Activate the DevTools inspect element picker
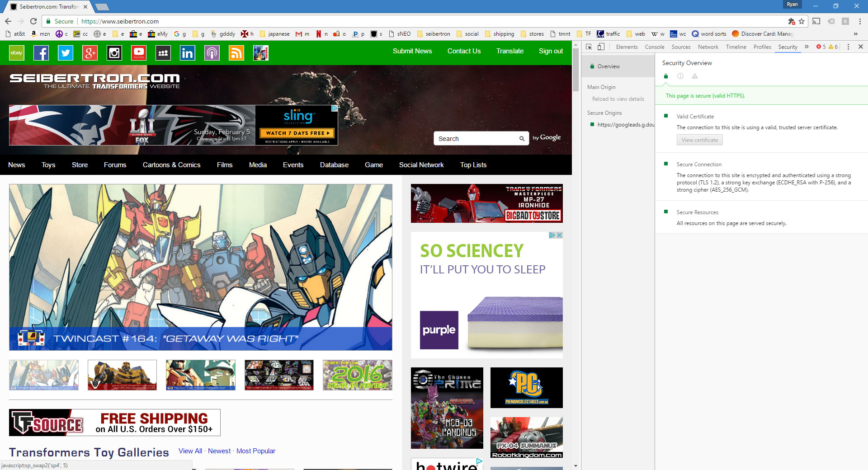 (x=589, y=47)
